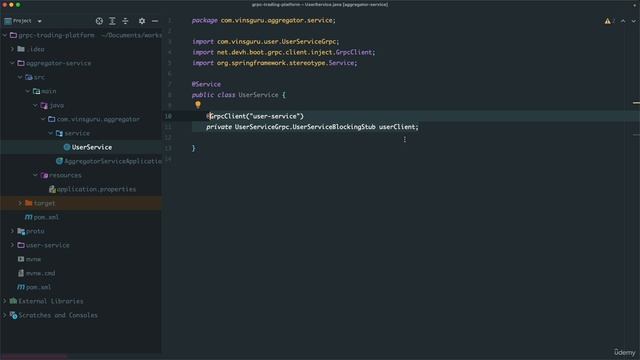Select AggregatorServiceApplication class in tree
The width and height of the screenshot is (640, 360).
(113, 161)
